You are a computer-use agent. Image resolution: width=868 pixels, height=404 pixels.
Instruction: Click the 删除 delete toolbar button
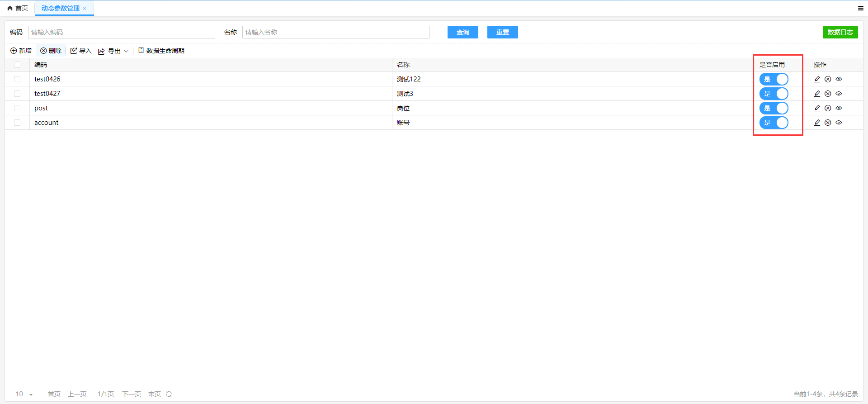click(51, 51)
